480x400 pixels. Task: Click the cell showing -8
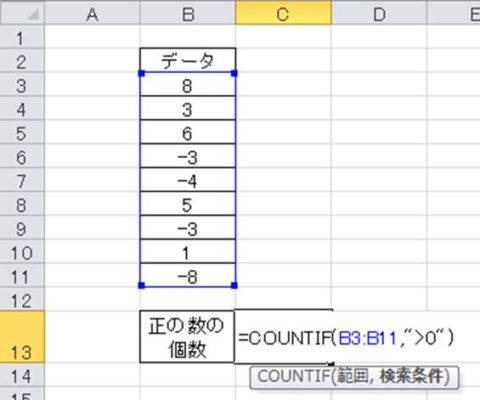tap(188, 276)
